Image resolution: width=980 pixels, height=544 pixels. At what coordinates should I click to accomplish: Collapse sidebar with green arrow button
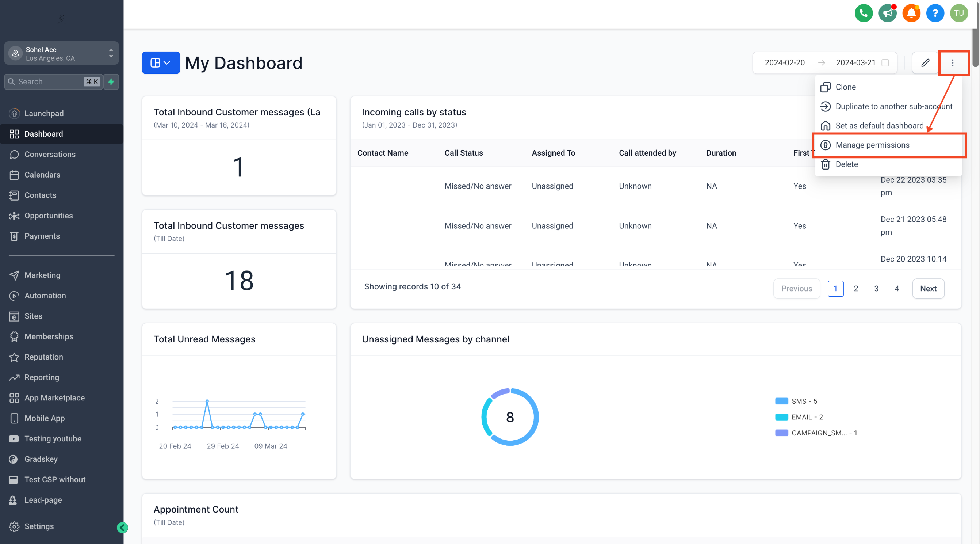(x=122, y=527)
